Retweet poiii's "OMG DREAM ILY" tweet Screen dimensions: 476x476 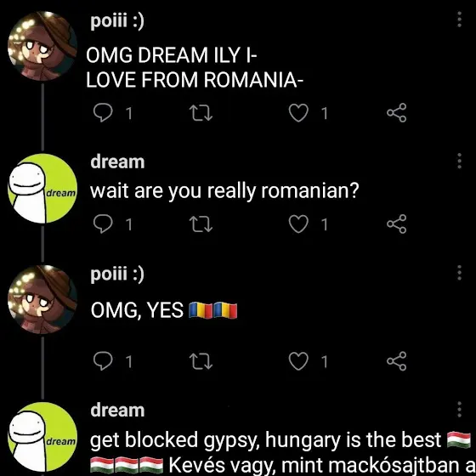click(x=201, y=112)
